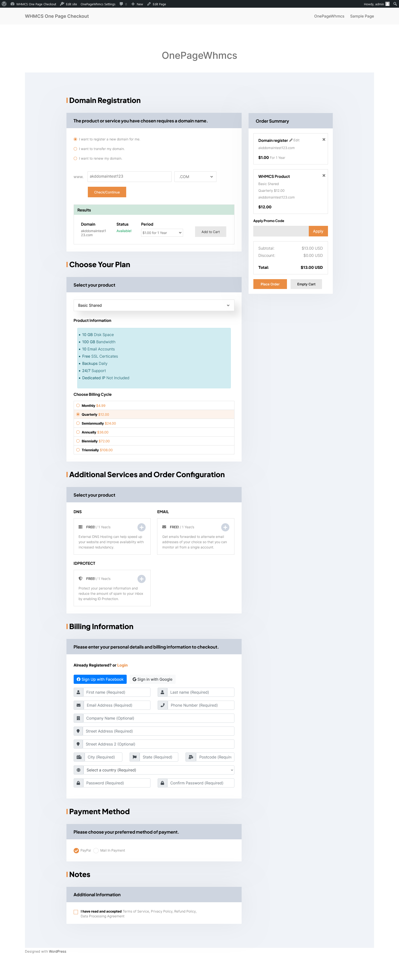Open the .COM domain extension dropdown

(195, 176)
